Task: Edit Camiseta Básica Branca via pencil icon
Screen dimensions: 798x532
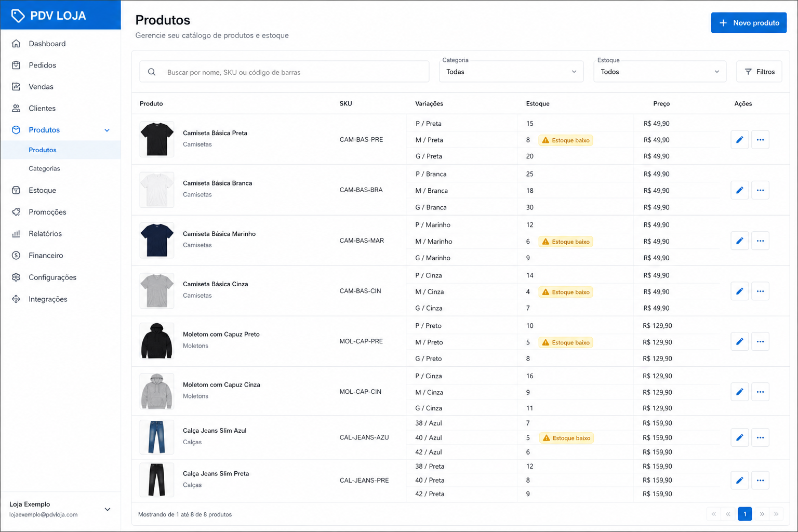Action: pos(739,190)
